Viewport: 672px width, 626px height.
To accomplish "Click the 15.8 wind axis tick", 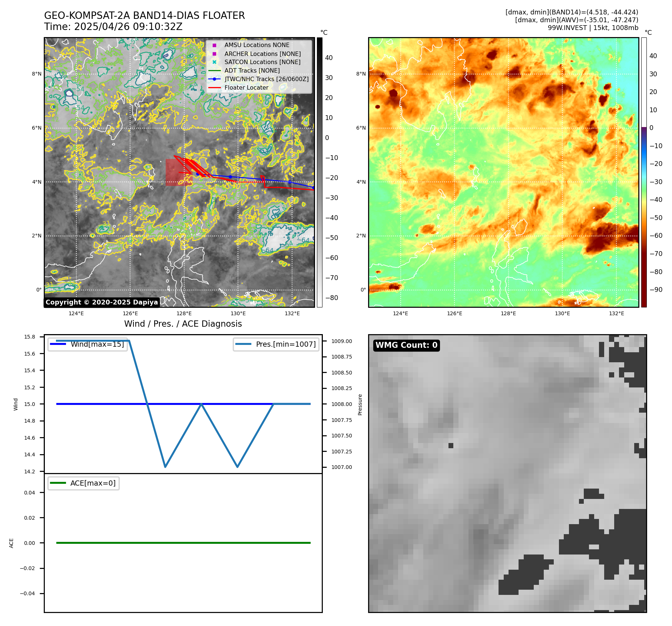I will tap(30, 337).
